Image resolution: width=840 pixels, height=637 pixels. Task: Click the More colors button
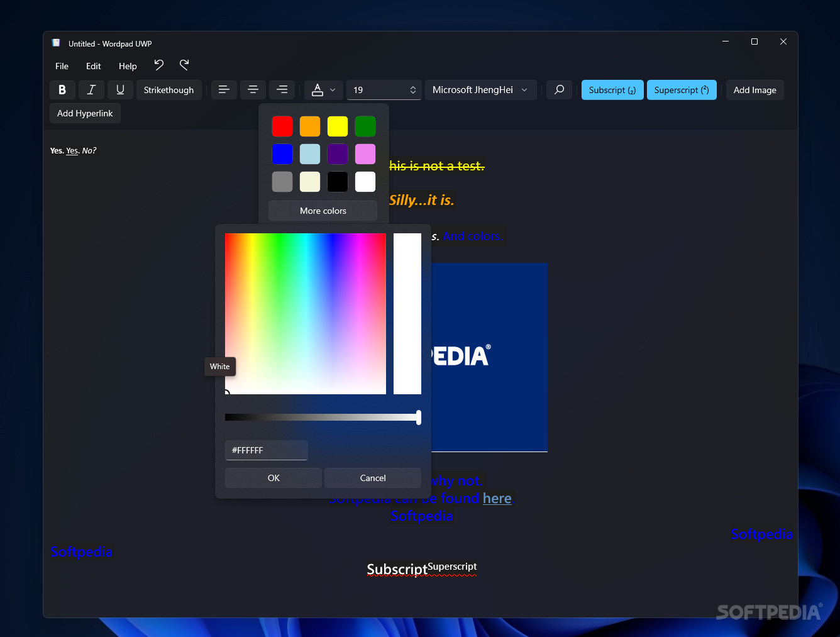coord(323,211)
